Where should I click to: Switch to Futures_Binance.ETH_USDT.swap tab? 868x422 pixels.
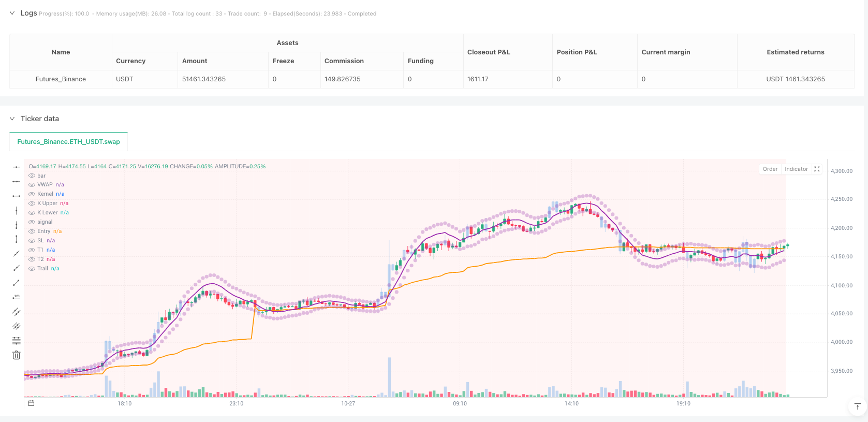68,141
